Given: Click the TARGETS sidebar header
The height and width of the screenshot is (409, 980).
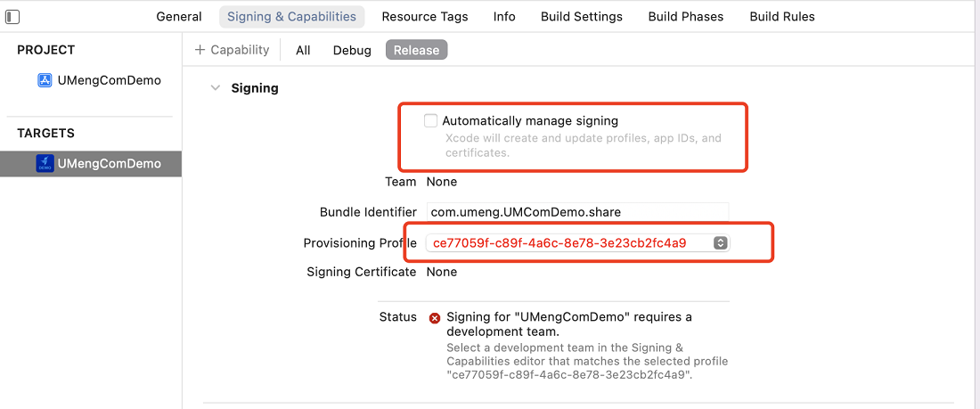Looking at the screenshot, I should 45,133.
